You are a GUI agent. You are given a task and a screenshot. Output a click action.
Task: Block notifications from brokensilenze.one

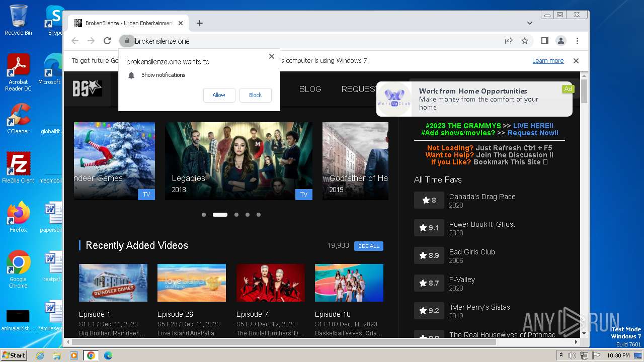[x=256, y=95]
